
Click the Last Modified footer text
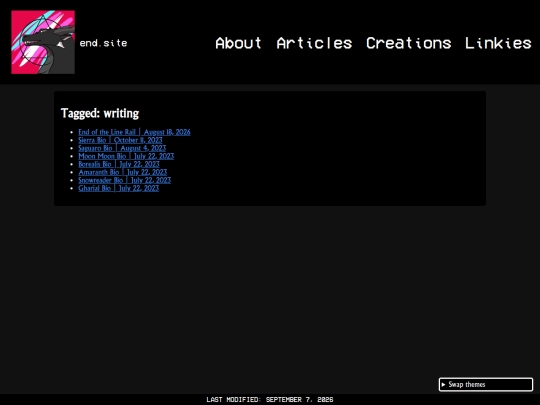click(x=270, y=399)
